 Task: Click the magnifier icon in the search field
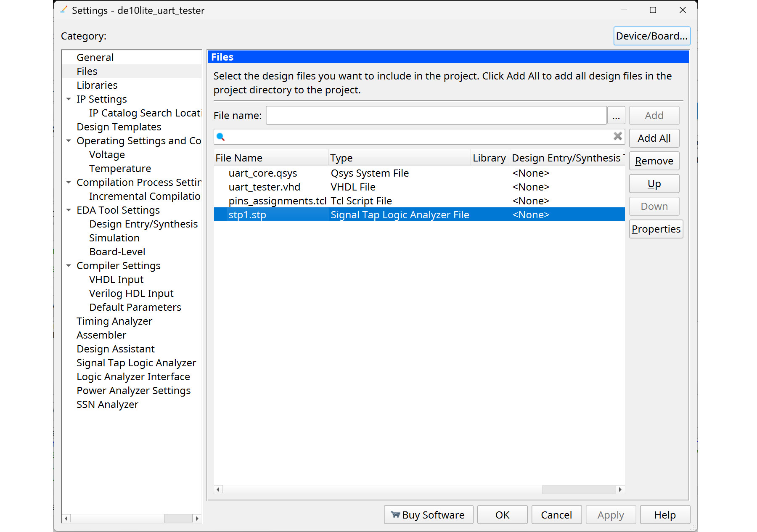(221, 137)
